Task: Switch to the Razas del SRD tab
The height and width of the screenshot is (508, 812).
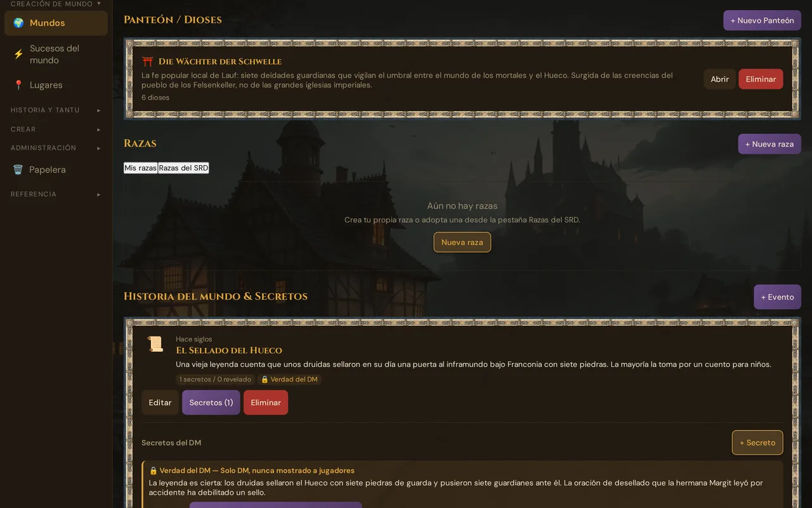Action: [183, 168]
